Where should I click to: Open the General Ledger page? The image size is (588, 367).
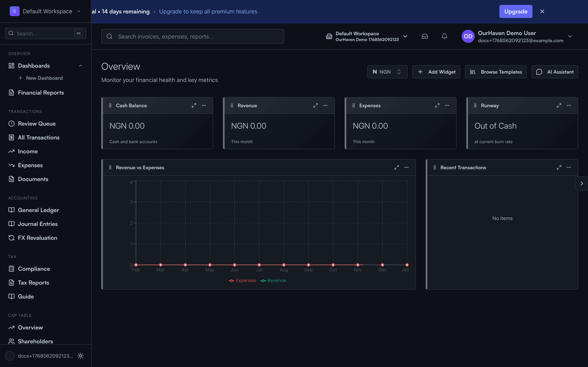point(38,210)
